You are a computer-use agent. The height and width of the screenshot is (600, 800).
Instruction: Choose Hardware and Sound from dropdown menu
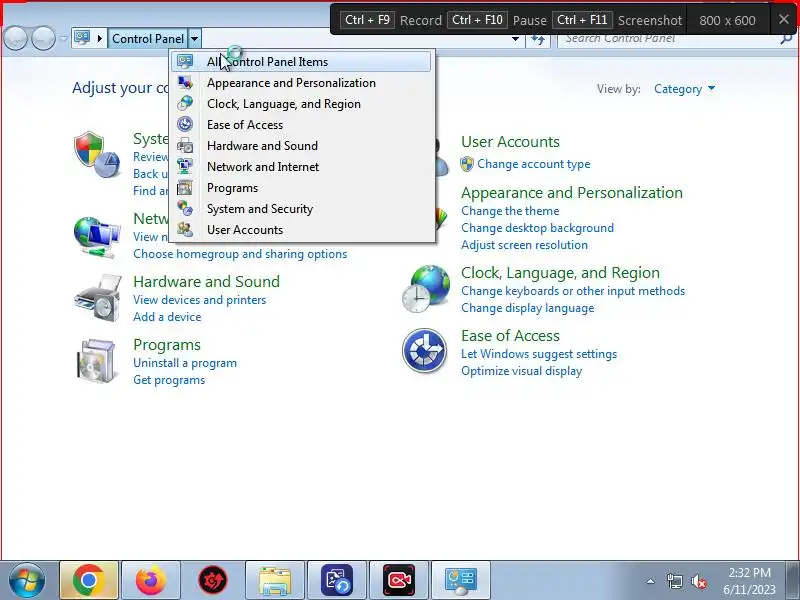point(301,145)
